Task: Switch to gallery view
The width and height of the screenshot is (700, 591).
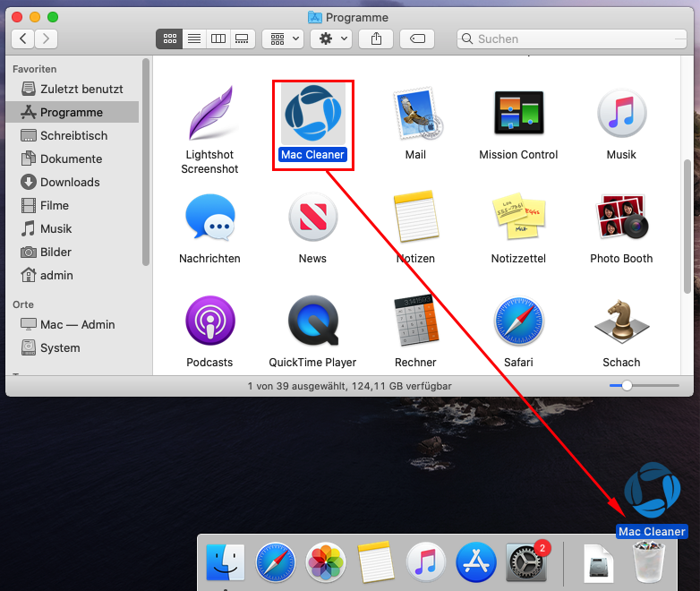Action: [242, 39]
